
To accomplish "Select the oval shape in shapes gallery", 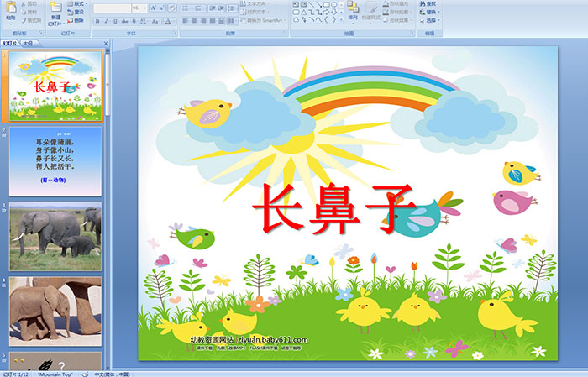I will (x=333, y=4).
